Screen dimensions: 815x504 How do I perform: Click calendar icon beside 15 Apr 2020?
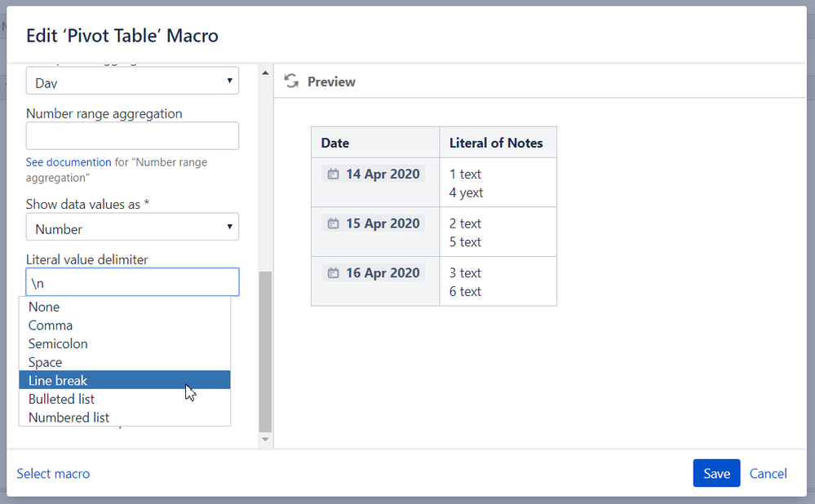[x=333, y=223]
